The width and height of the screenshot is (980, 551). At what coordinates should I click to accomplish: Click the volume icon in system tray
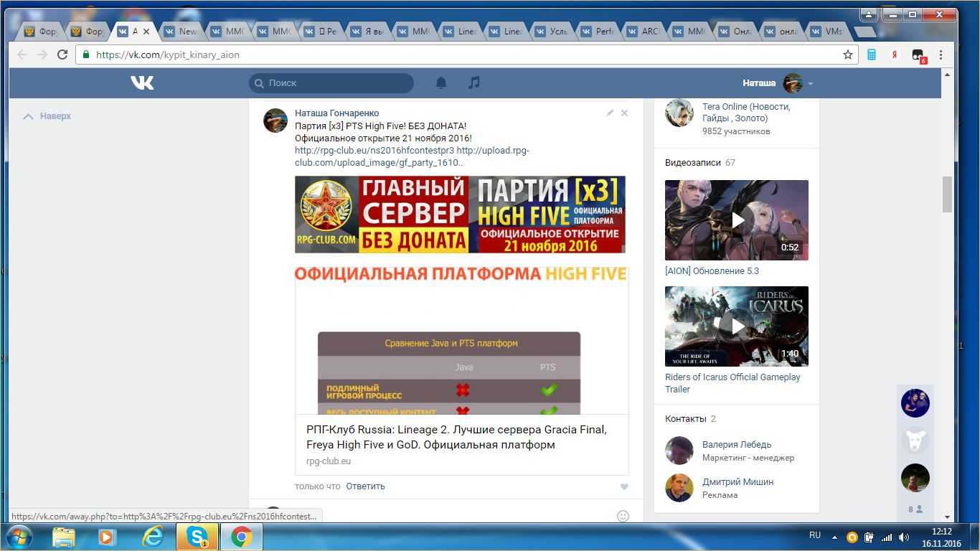click(x=903, y=537)
